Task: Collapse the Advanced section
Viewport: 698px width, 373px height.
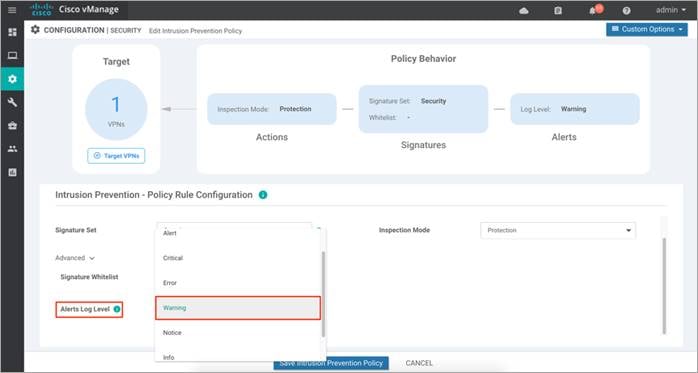Action: pos(75,258)
